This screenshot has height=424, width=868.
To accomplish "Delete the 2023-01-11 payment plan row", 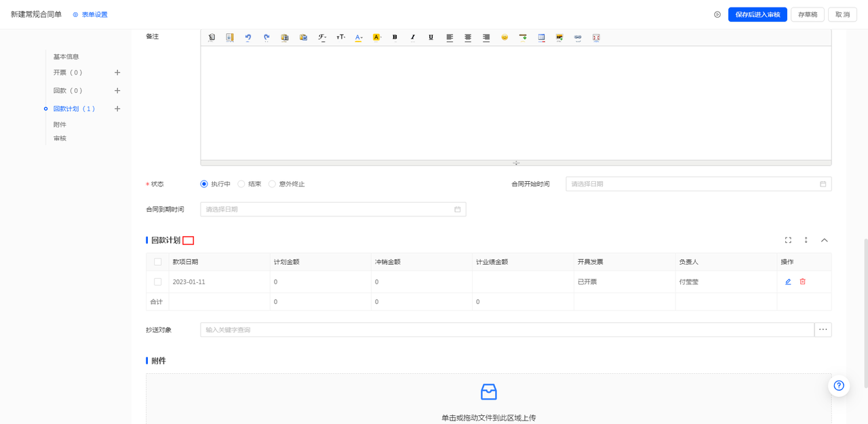I will pyautogui.click(x=803, y=282).
